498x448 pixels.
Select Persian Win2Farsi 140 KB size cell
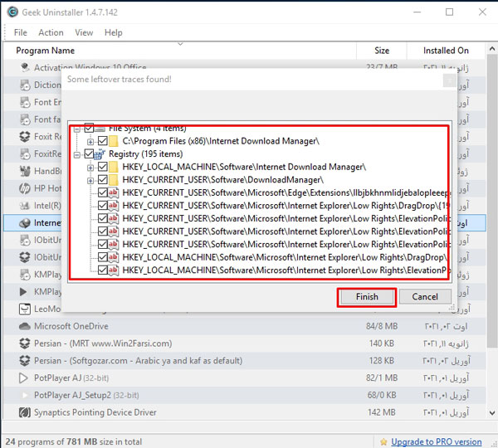[x=382, y=343]
